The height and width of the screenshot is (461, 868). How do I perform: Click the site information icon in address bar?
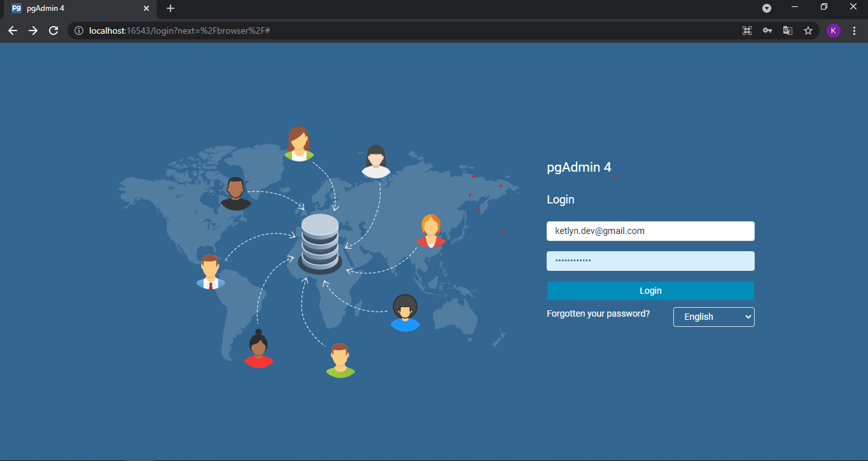pos(79,31)
